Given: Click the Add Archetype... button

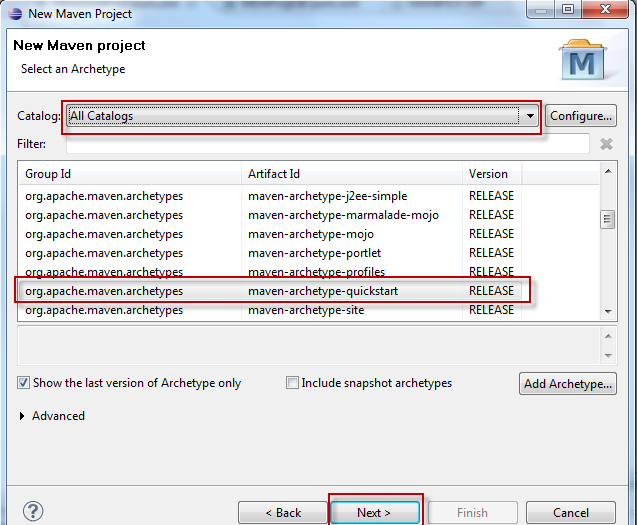Looking at the screenshot, I should pos(568,384).
